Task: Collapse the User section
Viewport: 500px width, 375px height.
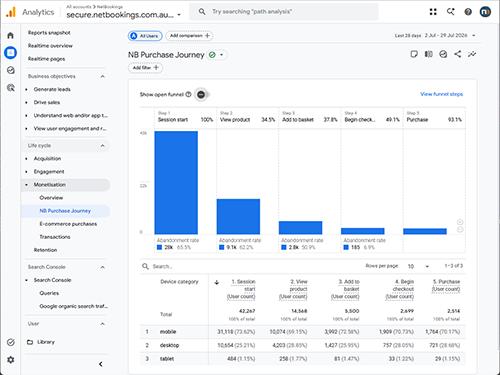Action: click(x=103, y=324)
